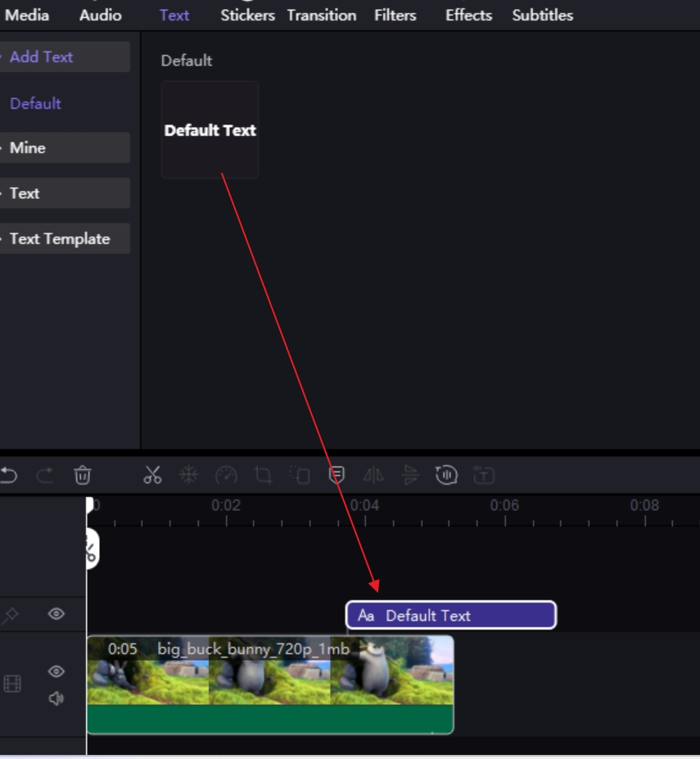Screen dimensions: 700x759
Task: Expand the Text section in the sidebar
Action: tap(25, 192)
